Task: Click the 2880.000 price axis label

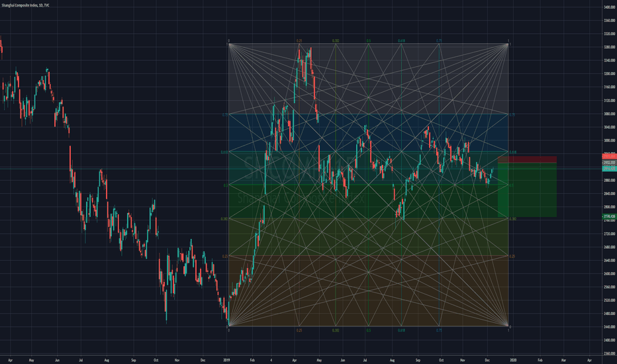Action: point(610,180)
